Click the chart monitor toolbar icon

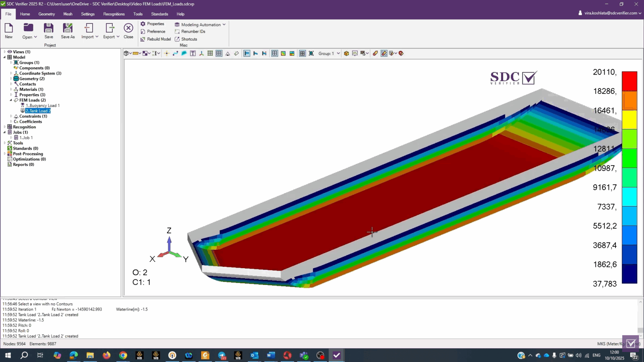[355, 53]
